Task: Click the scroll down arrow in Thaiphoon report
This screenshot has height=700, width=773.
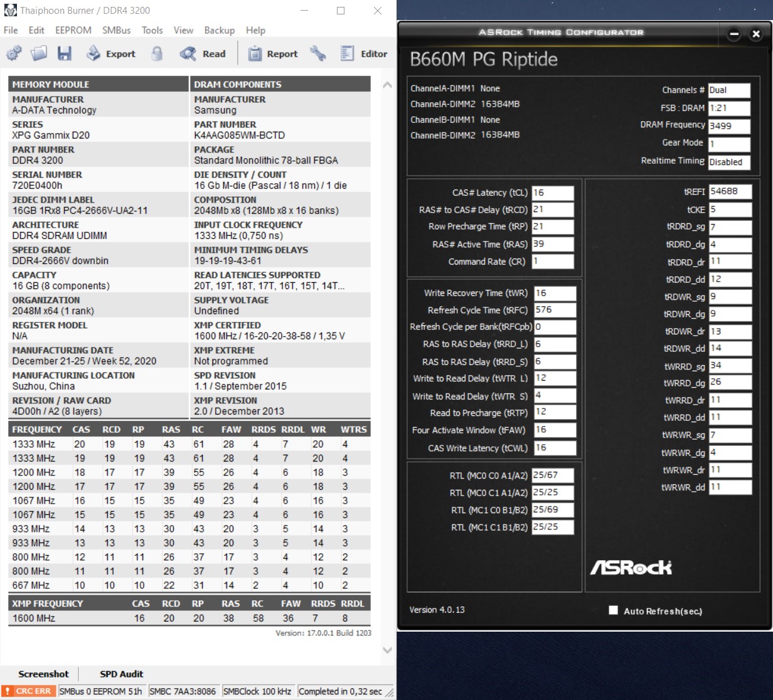Action: (x=387, y=650)
